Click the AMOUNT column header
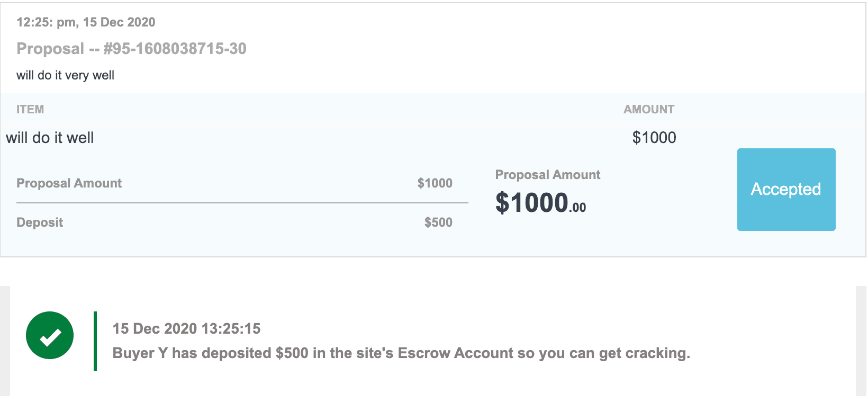Viewport: 868px width, 402px height. [x=648, y=110]
